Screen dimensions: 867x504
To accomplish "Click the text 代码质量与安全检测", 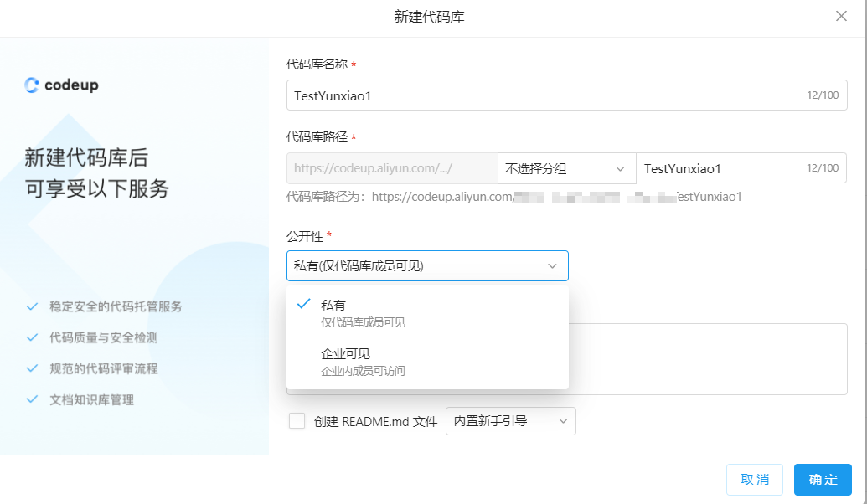I will click(103, 337).
